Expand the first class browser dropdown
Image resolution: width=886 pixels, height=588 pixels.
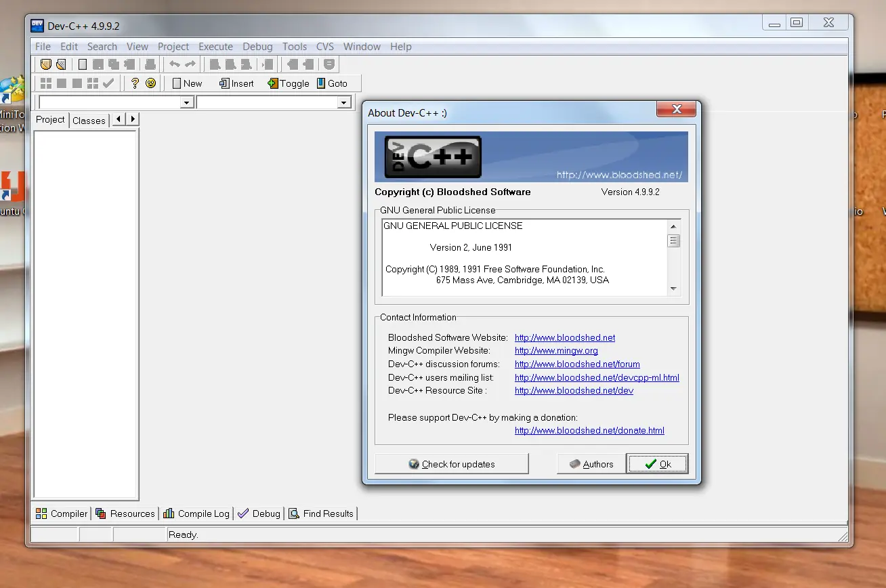coord(187,102)
